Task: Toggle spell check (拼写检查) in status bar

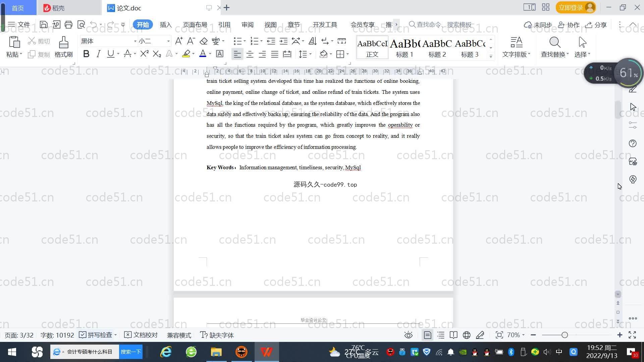Action: coord(96,335)
